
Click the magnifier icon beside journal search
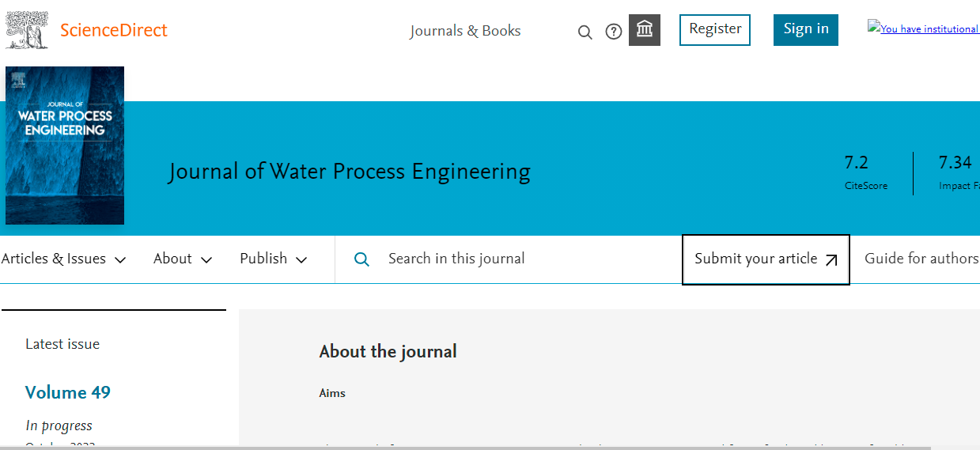361,259
